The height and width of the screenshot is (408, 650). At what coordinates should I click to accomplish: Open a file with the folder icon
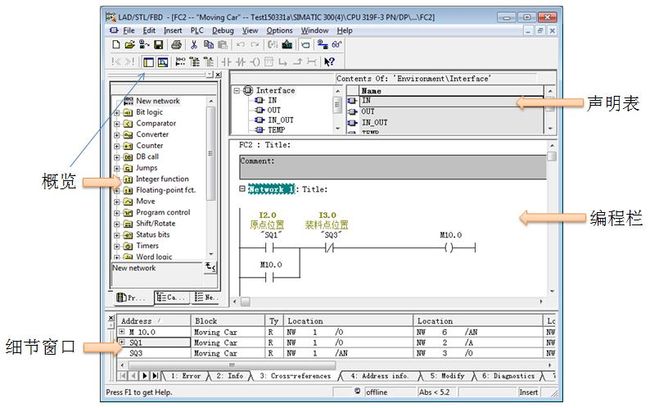130,44
